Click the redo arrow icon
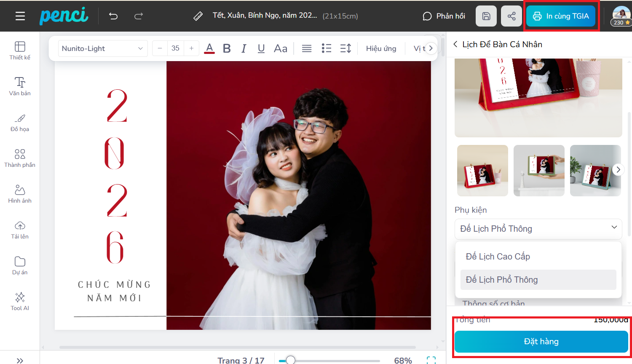Screen dimensions: 632x364 [139, 16]
